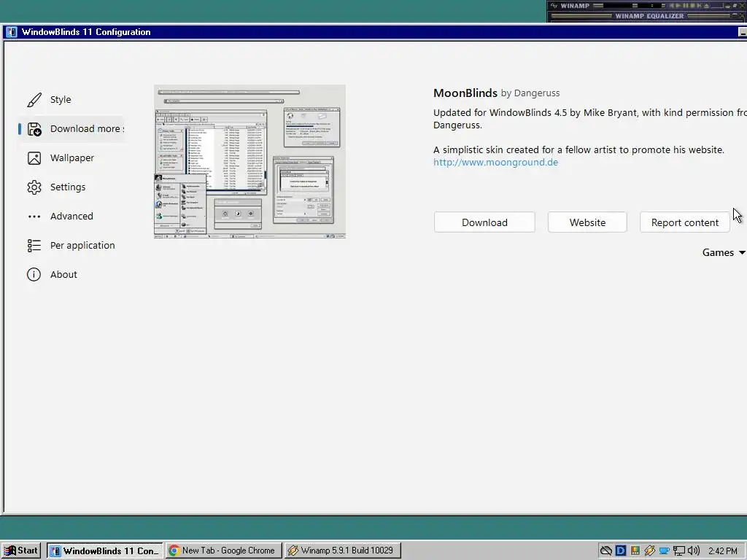Click the Start button
This screenshot has height=560, width=747.
[20, 551]
